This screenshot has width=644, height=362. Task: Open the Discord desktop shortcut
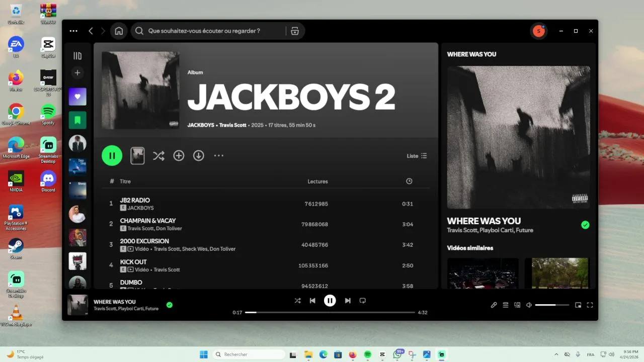[48, 182]
